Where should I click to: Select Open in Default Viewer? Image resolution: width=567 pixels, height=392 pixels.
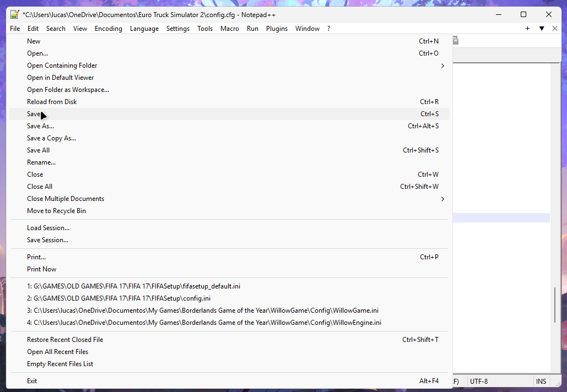coord(230,78)
